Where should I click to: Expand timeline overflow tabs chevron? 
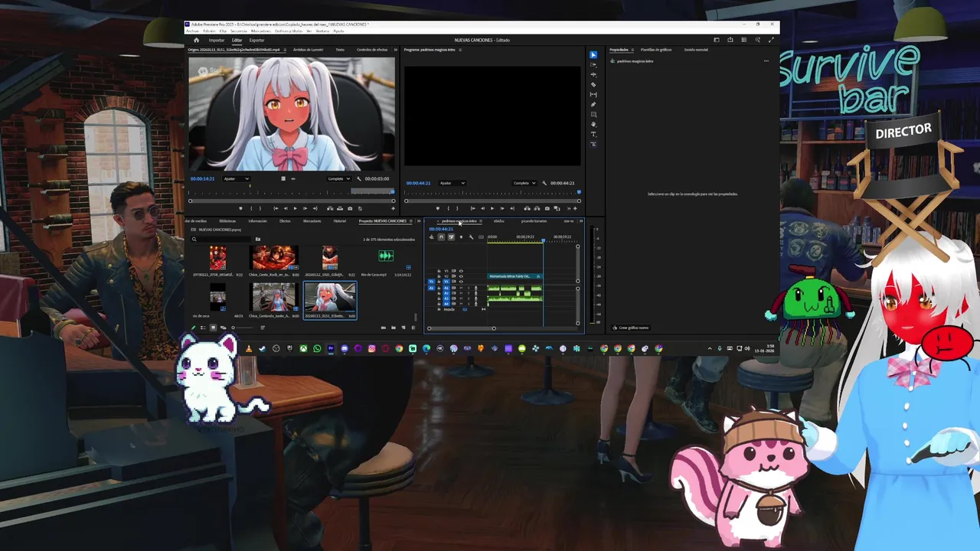581,221
